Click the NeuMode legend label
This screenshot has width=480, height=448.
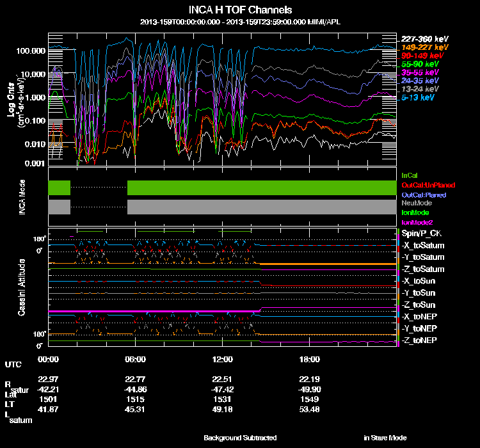417,203
